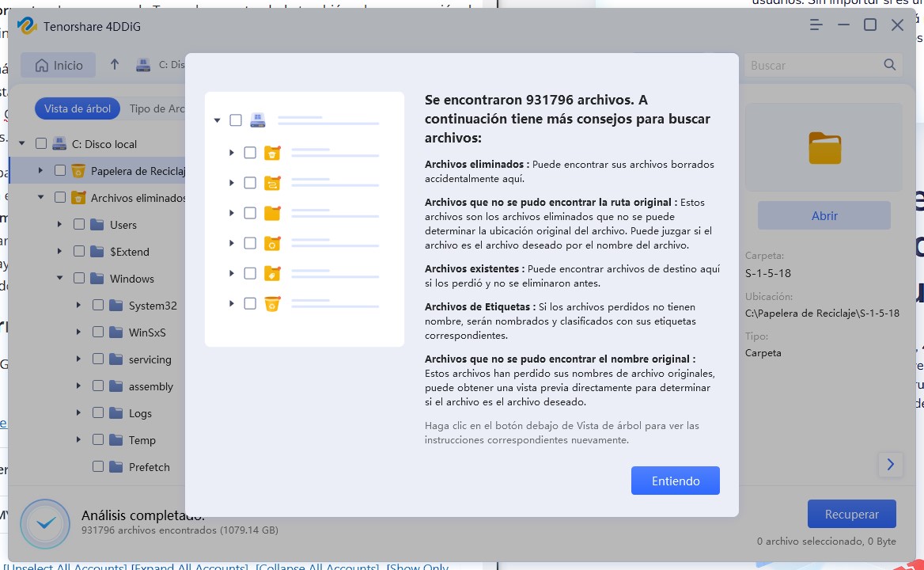924x570 pixels.
Task: Click the large yellow folder preview icon
Action: coord(824,148)
